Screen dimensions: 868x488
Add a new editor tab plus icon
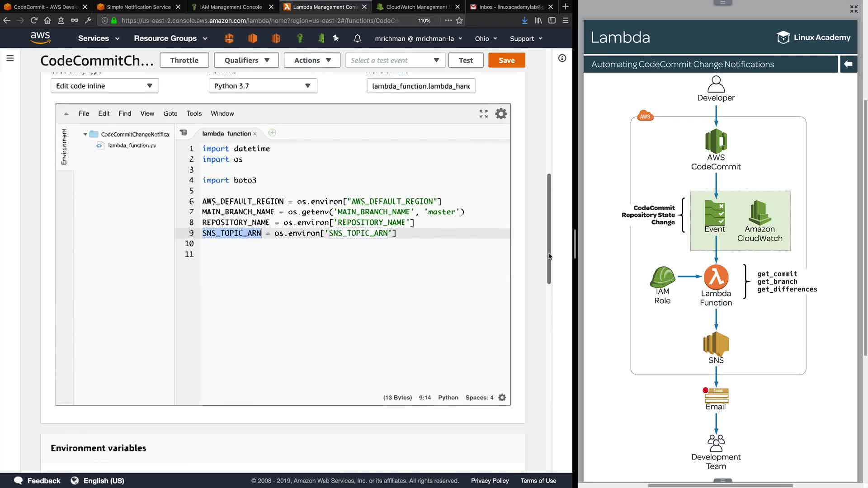[x=272, y=133]
